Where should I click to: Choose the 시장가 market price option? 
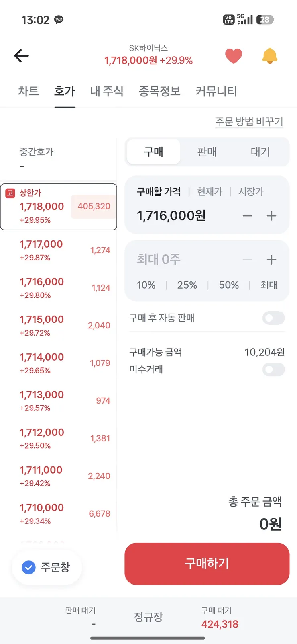251,192
